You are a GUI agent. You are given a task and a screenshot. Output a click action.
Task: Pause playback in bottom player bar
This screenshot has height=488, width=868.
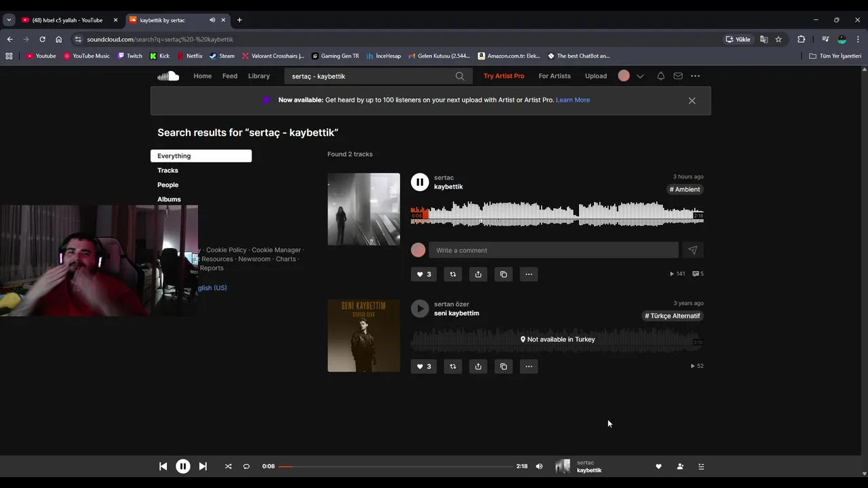point(183,466)
